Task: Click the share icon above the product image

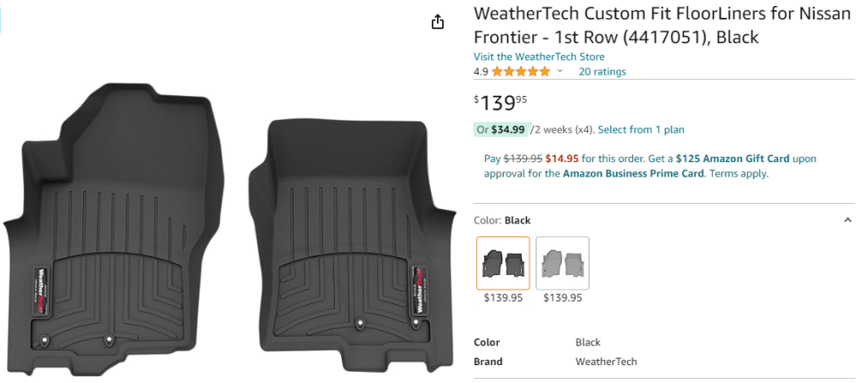Action: pos(438,22)
